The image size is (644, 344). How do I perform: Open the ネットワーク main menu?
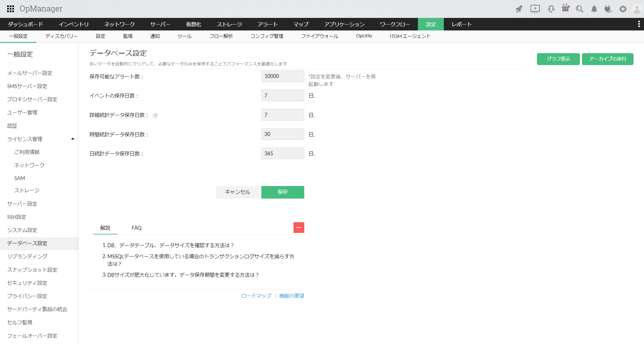(x=119, y=24)
